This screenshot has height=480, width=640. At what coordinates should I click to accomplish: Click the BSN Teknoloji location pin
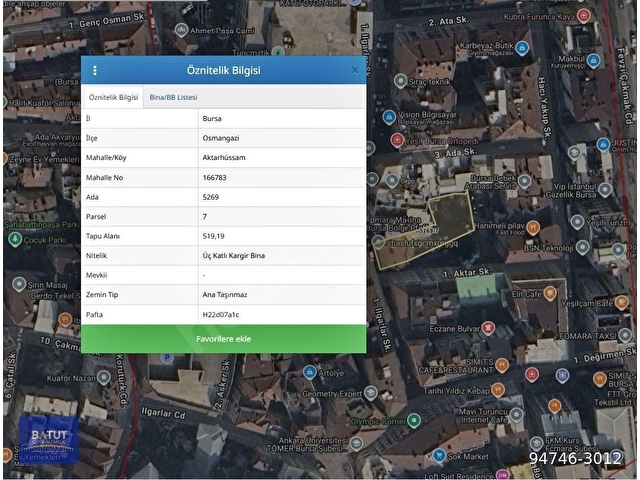[582, 247]
